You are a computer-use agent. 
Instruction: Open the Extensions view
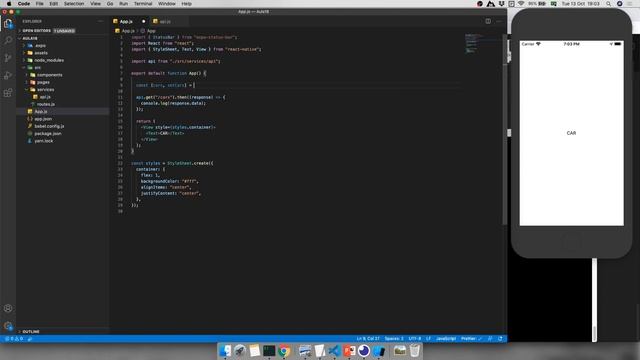click(x=8, y=93)
